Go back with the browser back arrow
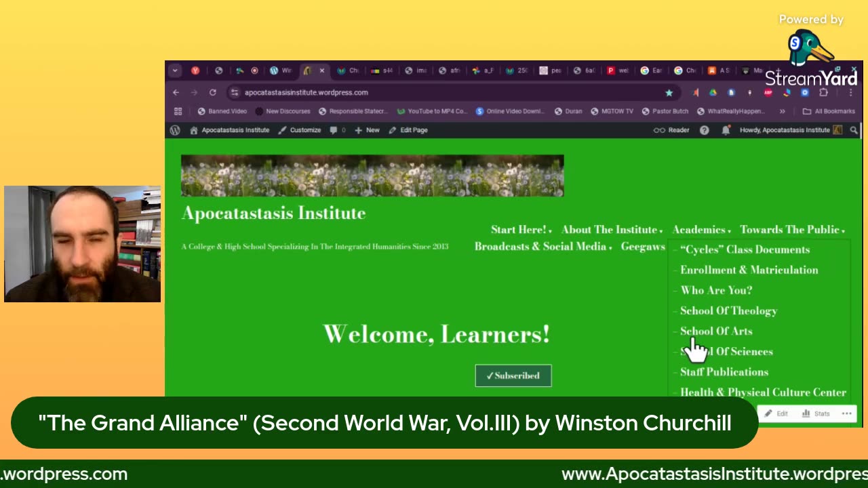This screenshot has height=488, width=868. (x=176, y=92)
